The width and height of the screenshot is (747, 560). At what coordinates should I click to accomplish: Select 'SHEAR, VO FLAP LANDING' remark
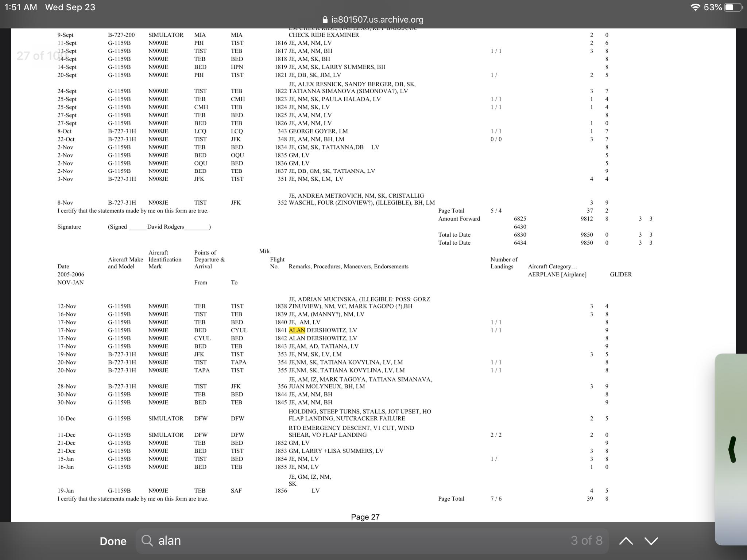click(x=328, y=435)
